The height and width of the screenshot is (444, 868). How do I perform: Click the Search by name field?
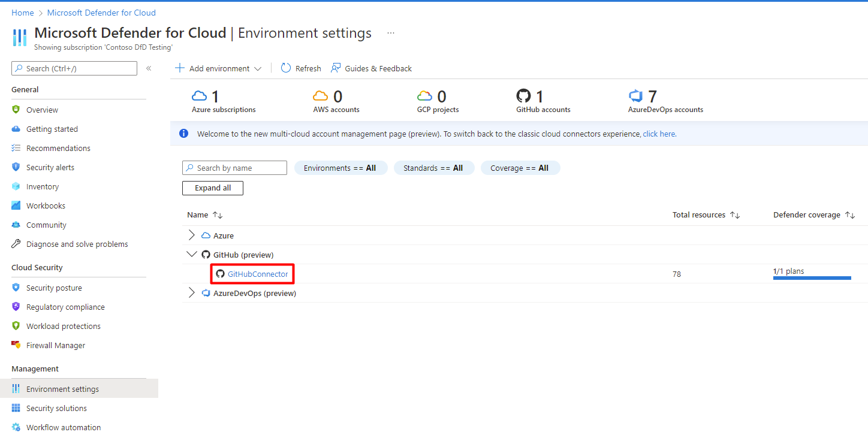point(234,168)
